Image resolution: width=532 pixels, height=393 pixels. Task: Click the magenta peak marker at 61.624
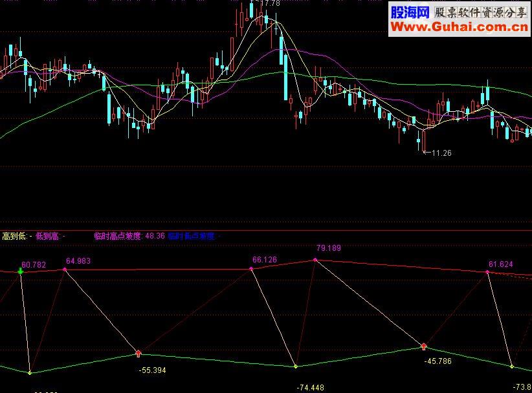487,272
